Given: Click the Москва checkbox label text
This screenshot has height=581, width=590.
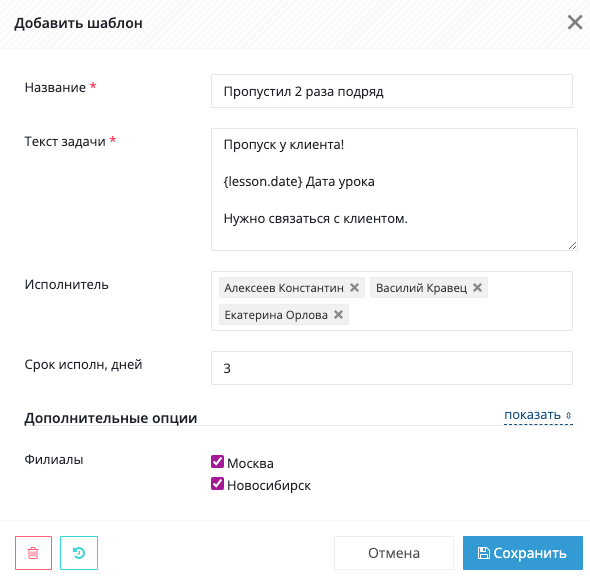Looking at the screenshot, I should point(250,464).
